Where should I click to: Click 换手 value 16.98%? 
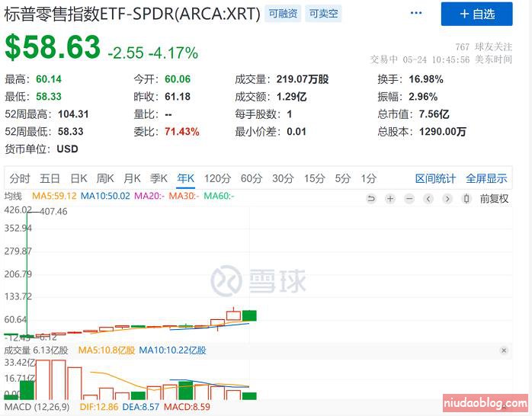click(x=426, y=79)
